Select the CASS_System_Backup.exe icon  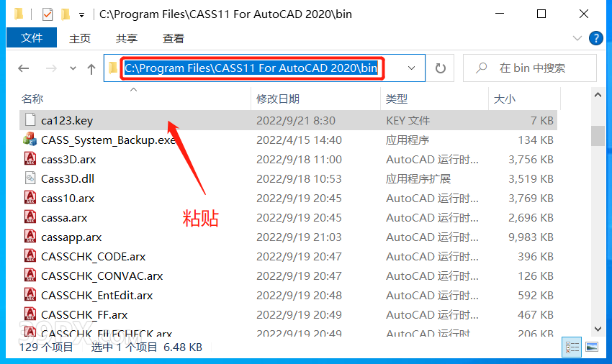(x=30, y=140)
